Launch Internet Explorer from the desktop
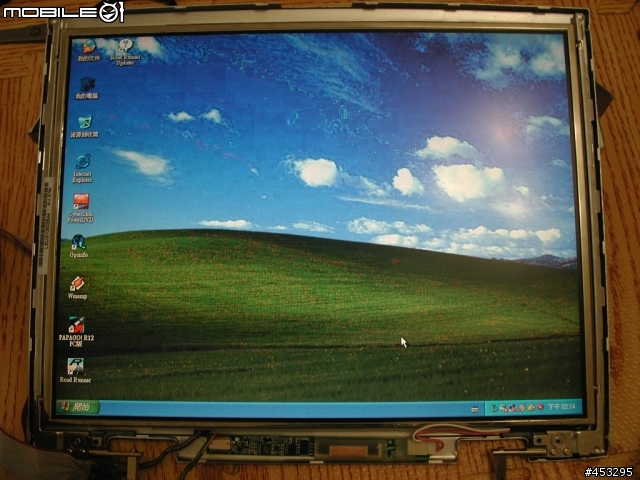Image resolution: width=640 pixels, height=480 pixels. point(82,169)
